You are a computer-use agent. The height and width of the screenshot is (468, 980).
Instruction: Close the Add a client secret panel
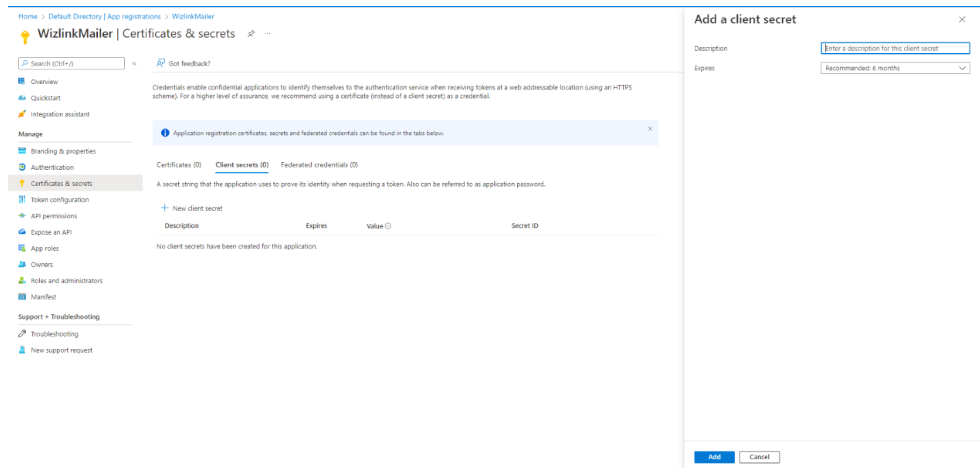click(x=962, y=20)
